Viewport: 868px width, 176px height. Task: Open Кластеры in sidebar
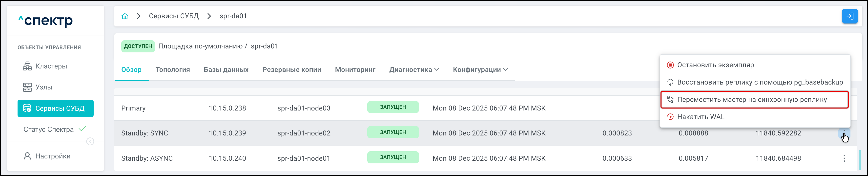(x=51, y=66)
